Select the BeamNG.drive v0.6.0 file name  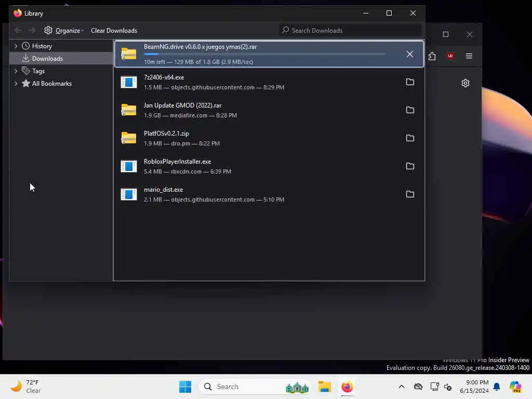coord(200,47)
